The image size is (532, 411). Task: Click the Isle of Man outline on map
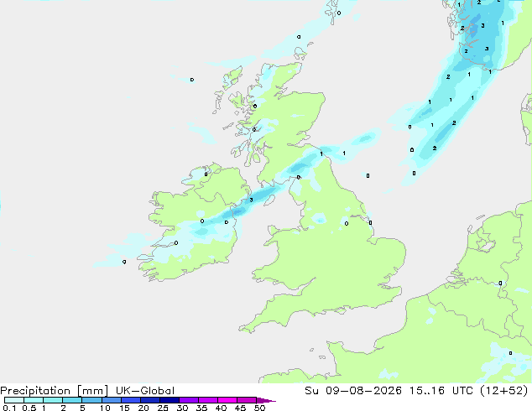(269, 200)
